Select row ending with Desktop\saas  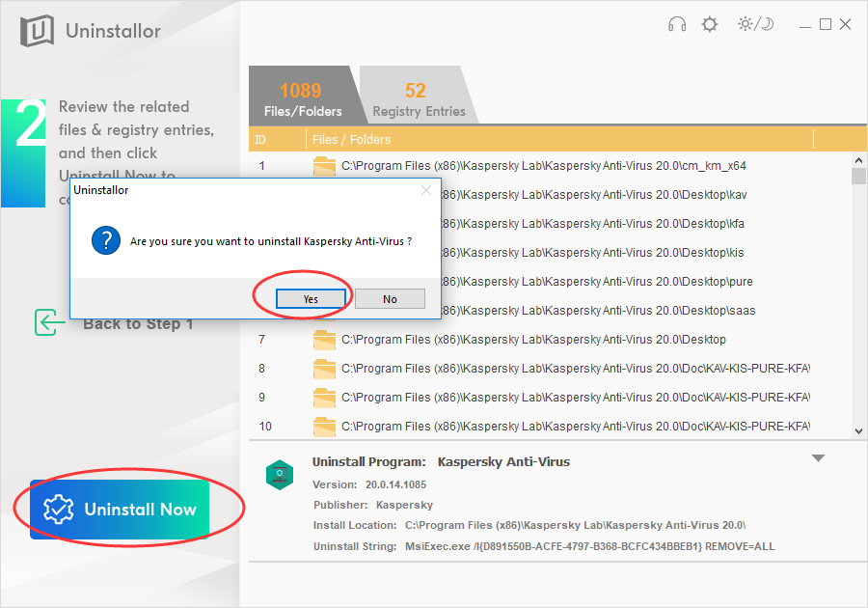[x=597, y=311]
